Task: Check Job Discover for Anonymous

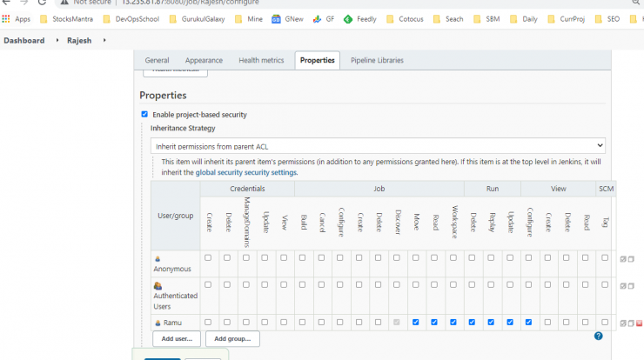Action: pyautogui.click(x=396, y=257)
